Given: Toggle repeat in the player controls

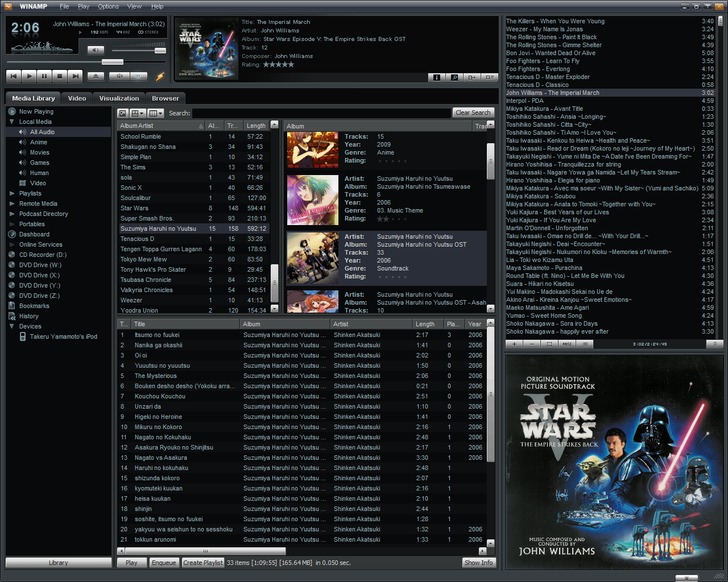Looking at the screenshot, I should (138, 76).
